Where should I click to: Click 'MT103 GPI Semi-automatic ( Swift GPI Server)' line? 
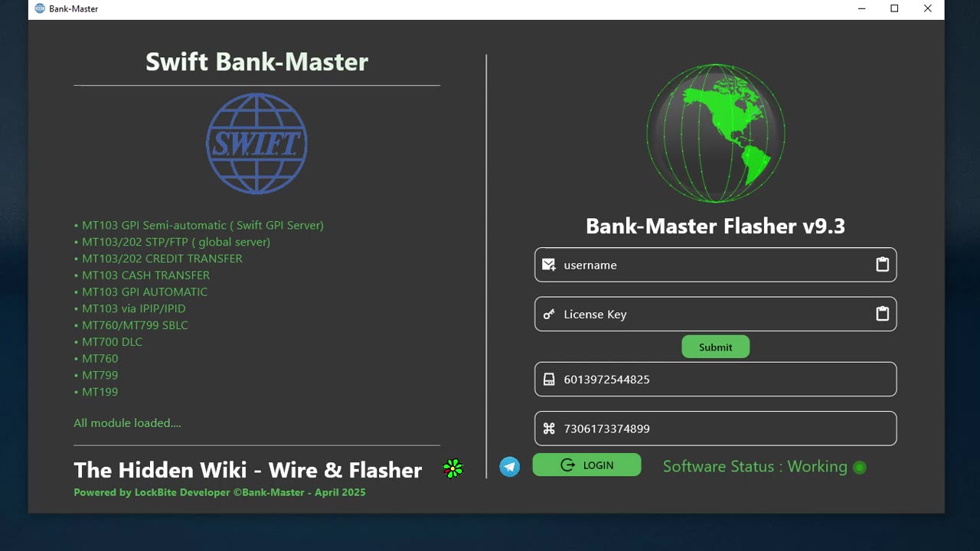tap(198, 226)
